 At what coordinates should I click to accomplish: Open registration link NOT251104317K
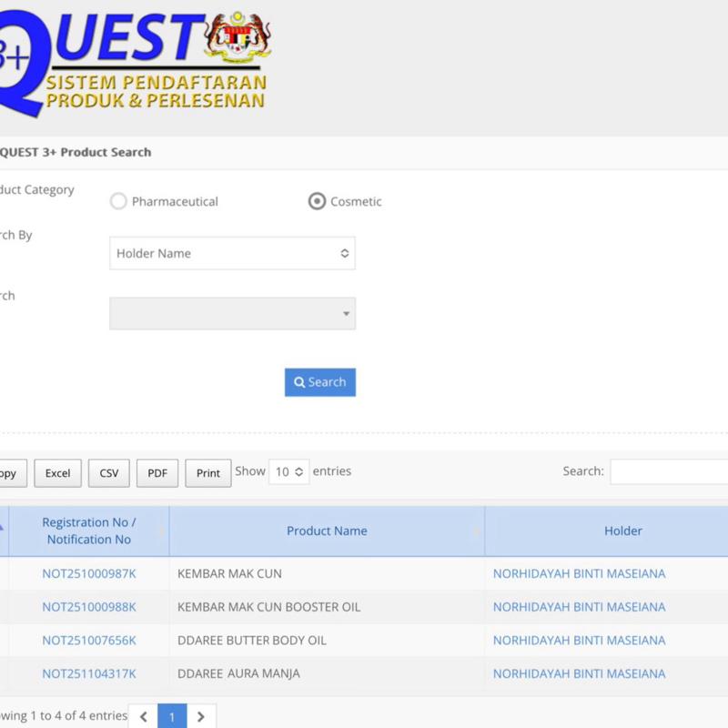89,673
